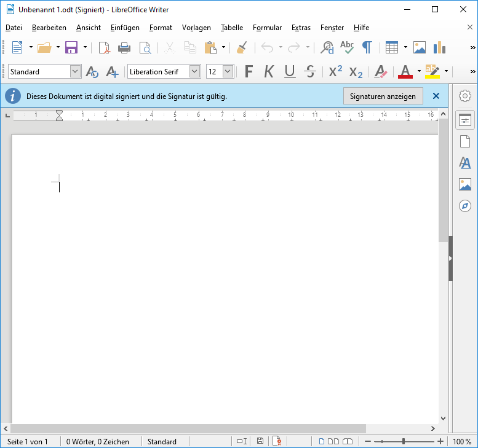The width and height of the screenshot is (478, 448).
Task: Click zoom out minus button
Action: tap(368, 441)
